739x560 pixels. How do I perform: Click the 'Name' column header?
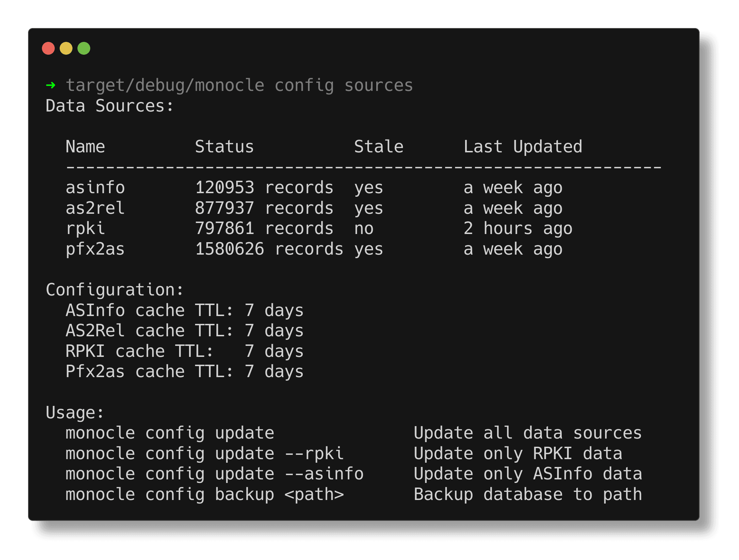pyautogui.click(x=85, y=147)
